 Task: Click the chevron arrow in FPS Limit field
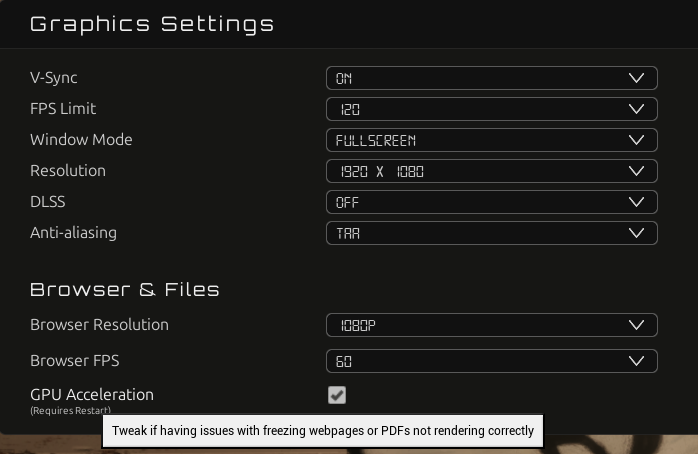point(637,109)
